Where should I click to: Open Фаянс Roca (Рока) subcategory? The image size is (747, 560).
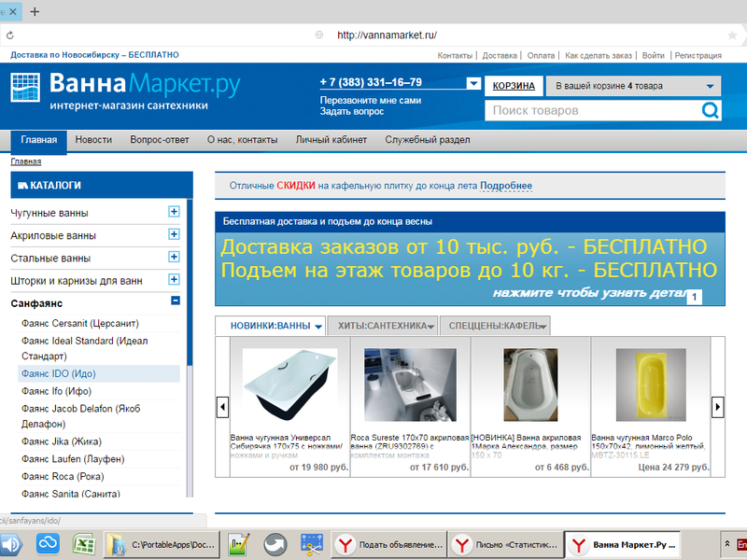pos(63,477)
